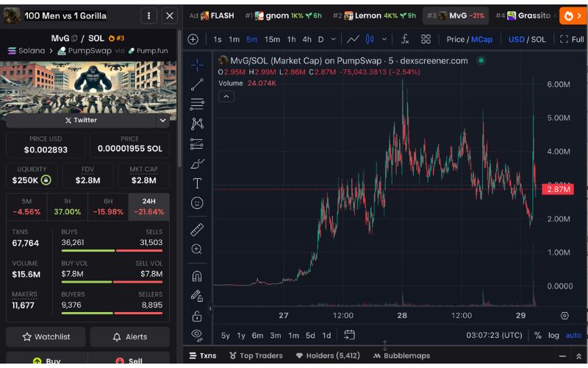Set chart range to 1d
The width and height of the screenshot is (588, 368).
pyautogui.click(x=326, y=336)
